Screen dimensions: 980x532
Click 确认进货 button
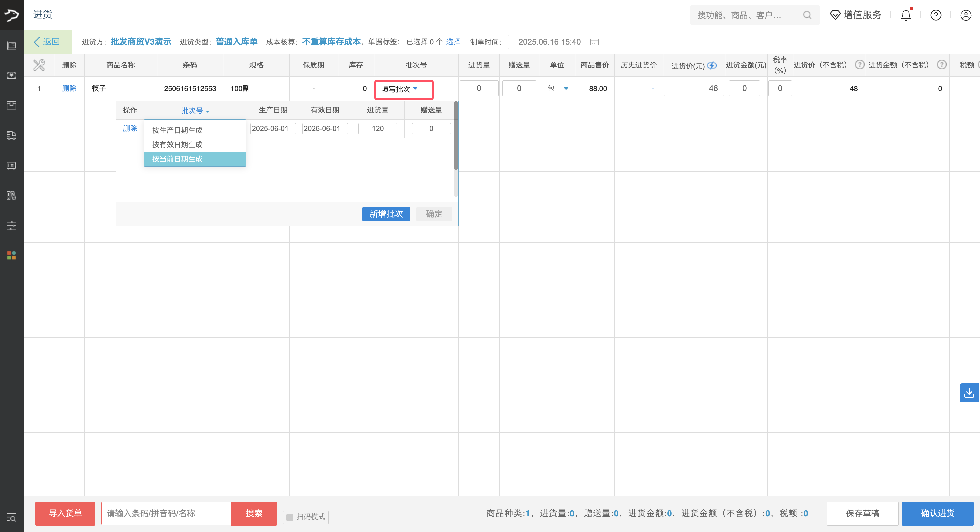pyautogui.click(x=937, y=513)
